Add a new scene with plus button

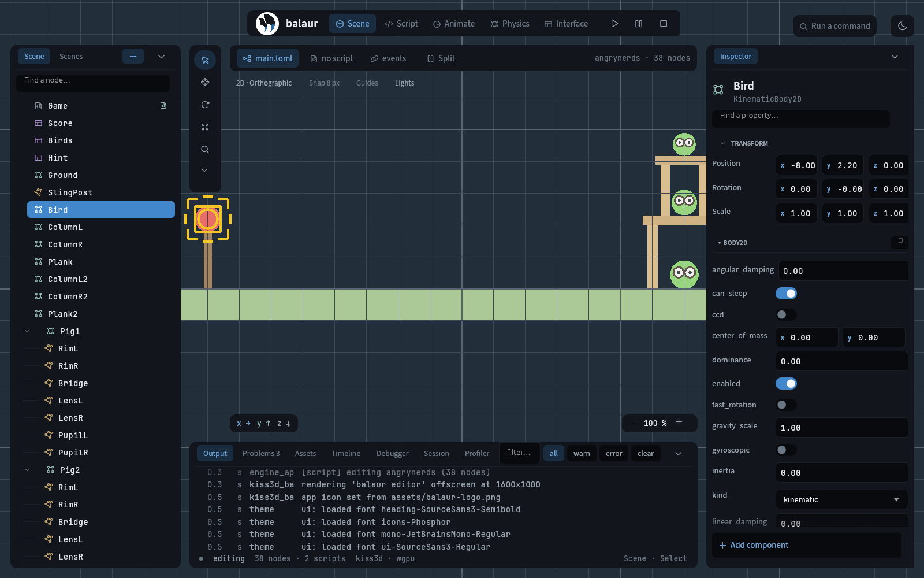[x=133, y=56]
